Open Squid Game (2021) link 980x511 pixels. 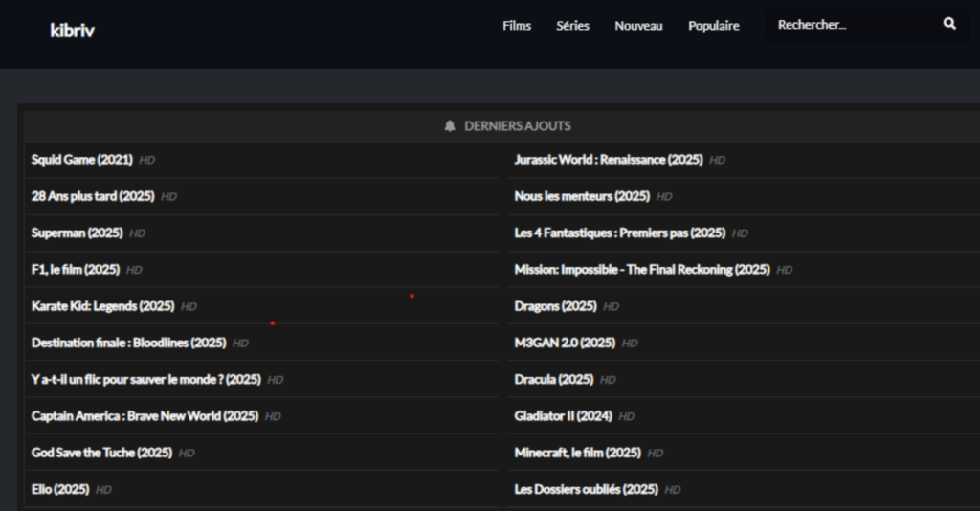81,160
